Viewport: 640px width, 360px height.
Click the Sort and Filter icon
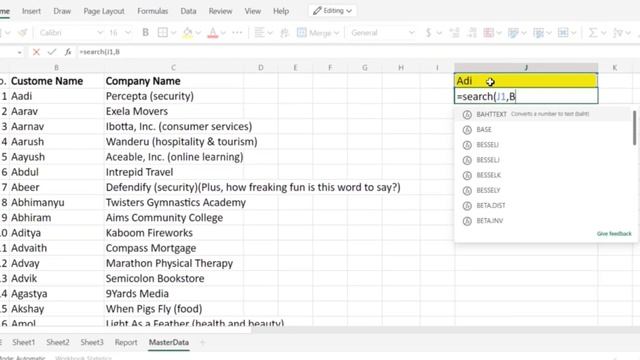tap(617, 33)
